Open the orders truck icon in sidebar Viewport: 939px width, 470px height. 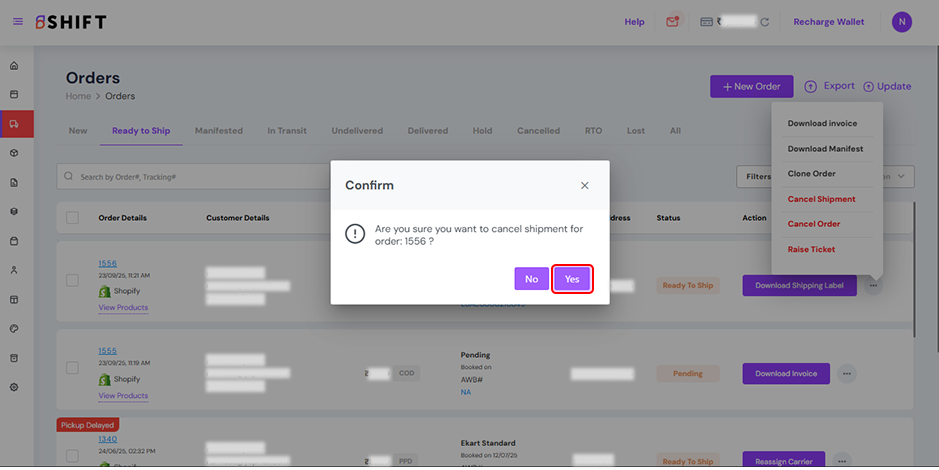(x=14, y=124)
